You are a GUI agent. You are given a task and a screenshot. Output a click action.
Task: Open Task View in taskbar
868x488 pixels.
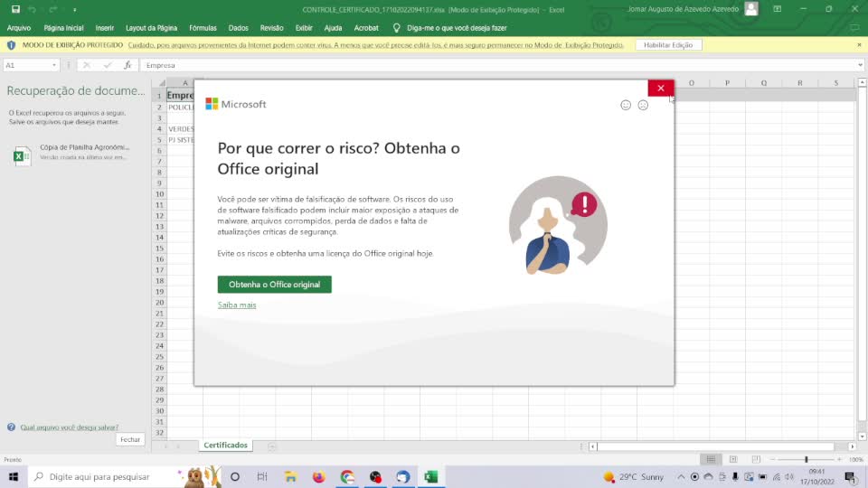tap(262, 476)
